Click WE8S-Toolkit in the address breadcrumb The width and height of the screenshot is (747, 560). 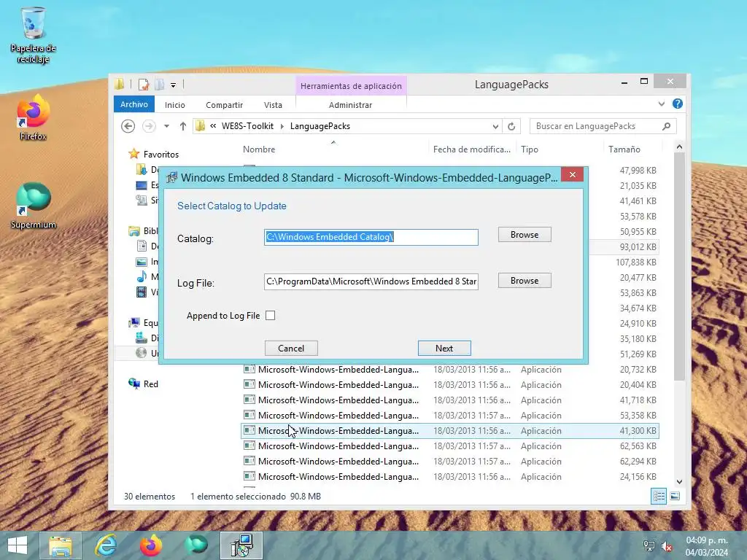(247, 126)
